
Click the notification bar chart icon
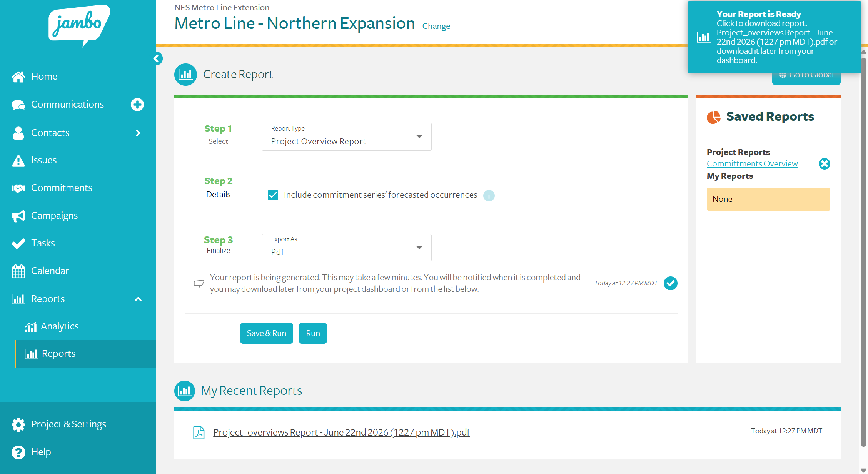[x=703, y=37]
